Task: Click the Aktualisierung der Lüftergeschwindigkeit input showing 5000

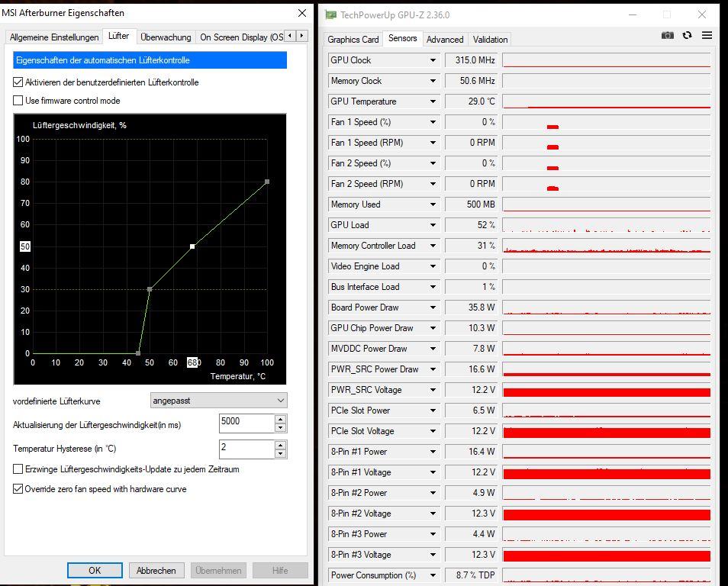Action: 246,423
